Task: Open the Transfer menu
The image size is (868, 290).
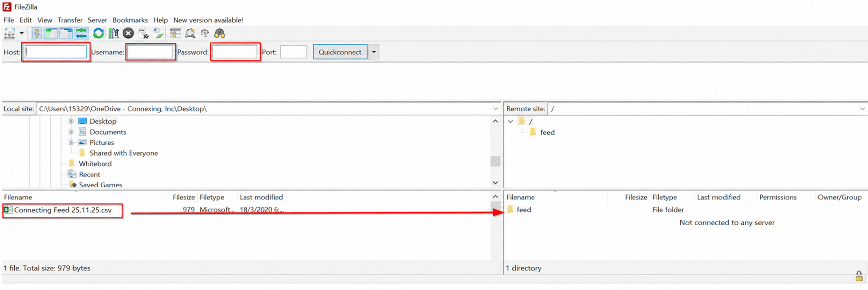Action: click(70, 20)
